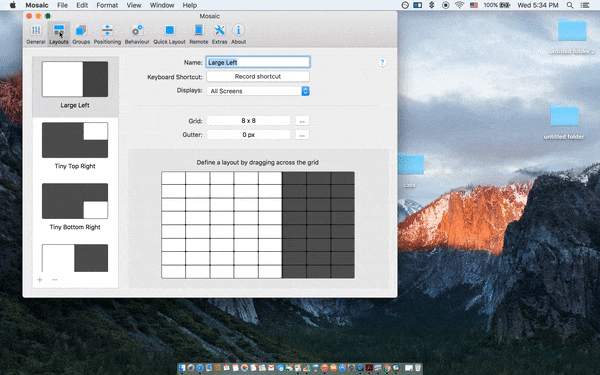Screen dimensions: 600x375
Task: Click the battery status indicator
Action: 497,5
